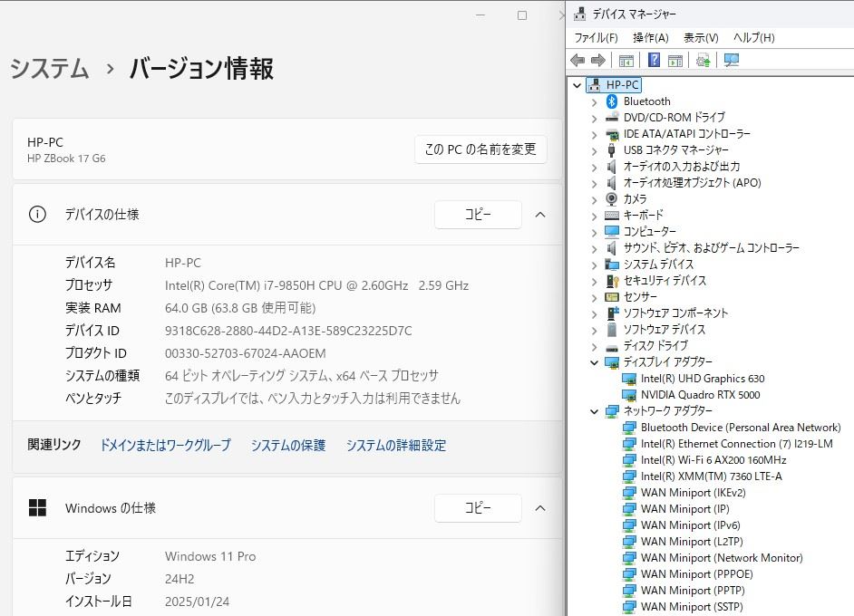854x616 pixels.
Task: Select WAN Miniport (PPPOE) entry
Action: (696, 574)
